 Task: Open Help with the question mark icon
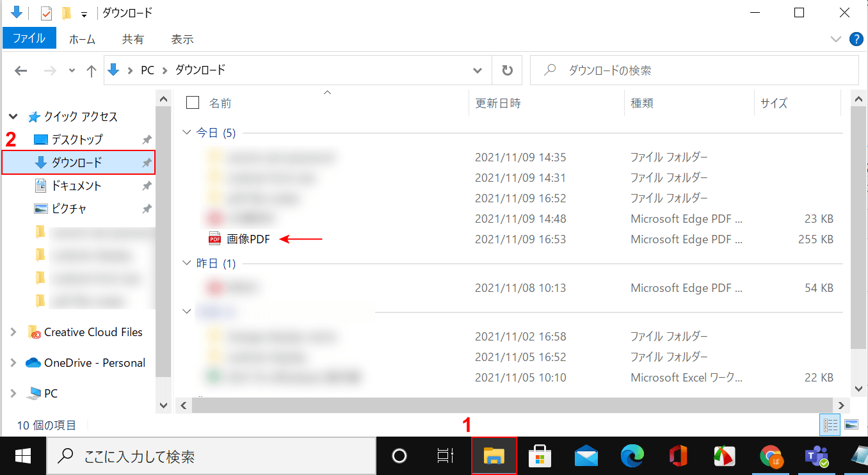pos(856,39)
